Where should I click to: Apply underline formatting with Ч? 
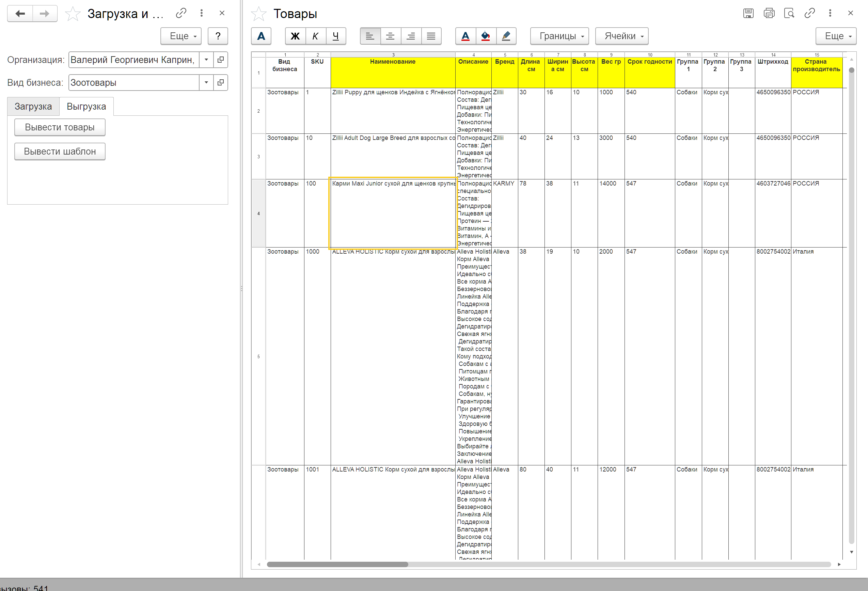[x=336, y=36]
